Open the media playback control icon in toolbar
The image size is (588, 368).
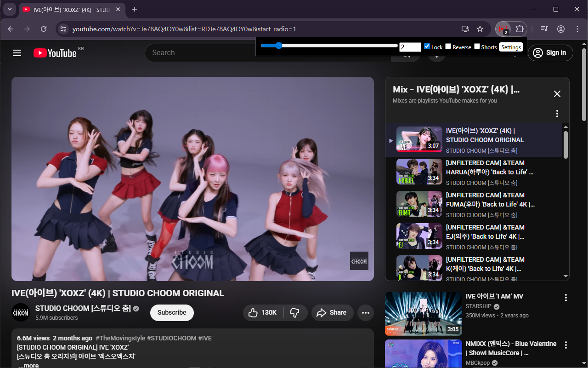544,29
